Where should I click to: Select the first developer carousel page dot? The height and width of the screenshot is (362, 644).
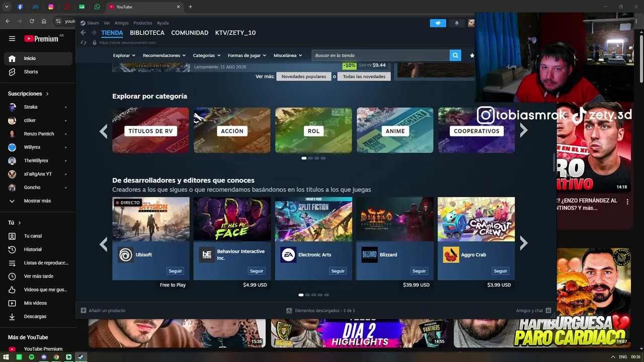(301, 295)
